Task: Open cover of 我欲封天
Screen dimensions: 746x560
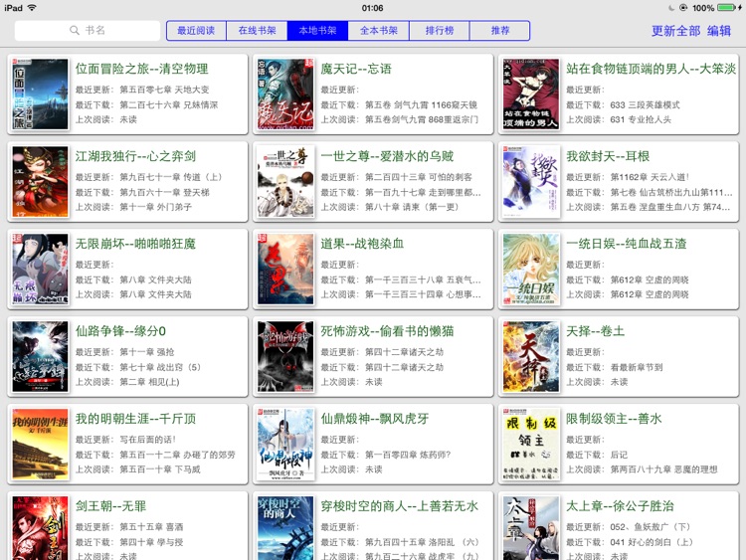Action: point(531,182)
